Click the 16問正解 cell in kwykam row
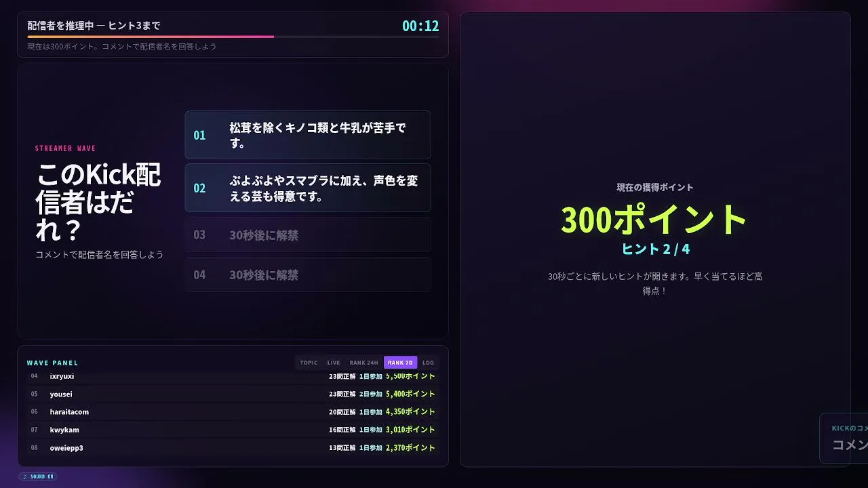This screenshot has height=488, width=868. pos(342,430)
